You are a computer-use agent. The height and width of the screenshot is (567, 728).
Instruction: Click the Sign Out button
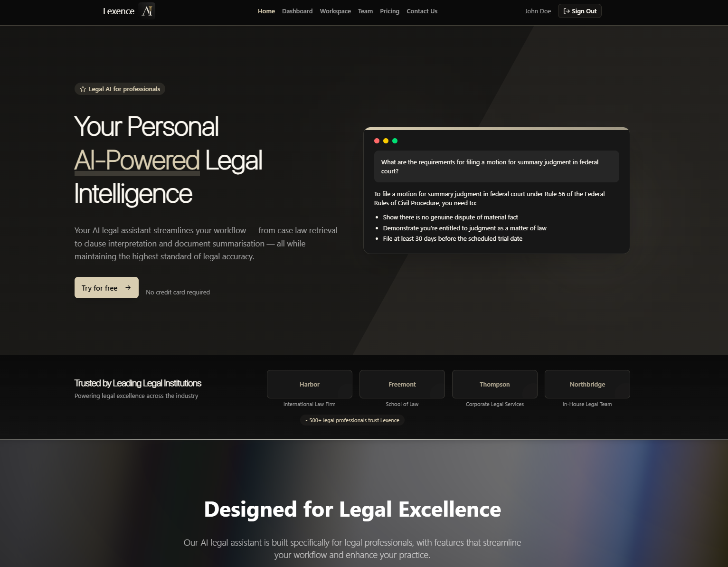[580, 11]
